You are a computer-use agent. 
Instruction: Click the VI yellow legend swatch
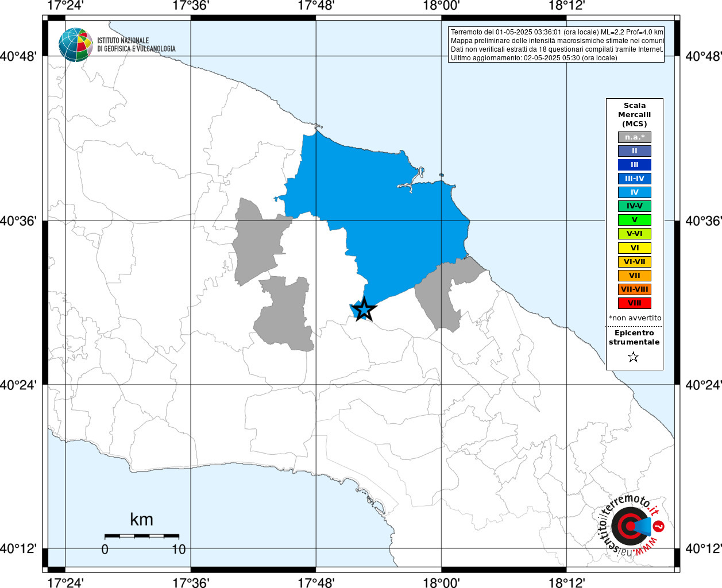[635, 248]
